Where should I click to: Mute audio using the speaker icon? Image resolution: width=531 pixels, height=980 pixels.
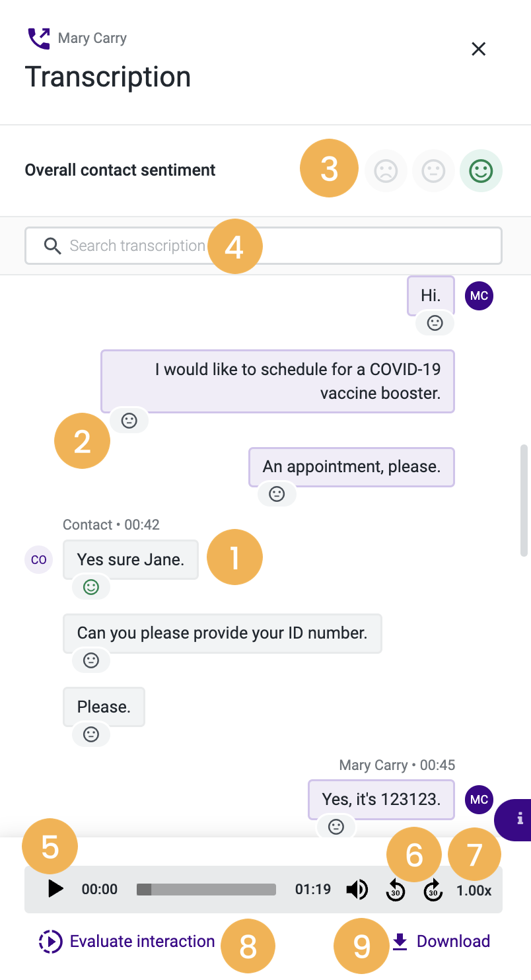[357, 889]
